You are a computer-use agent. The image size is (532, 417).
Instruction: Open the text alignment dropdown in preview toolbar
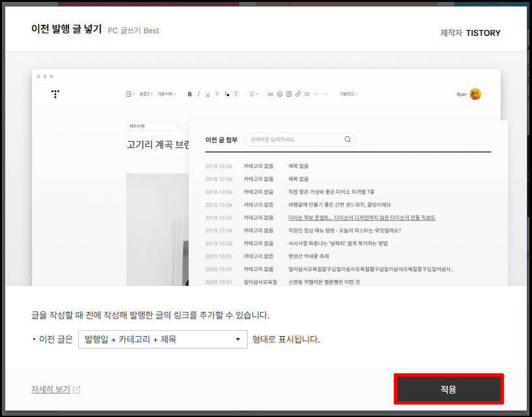click(x=254, y=94)
